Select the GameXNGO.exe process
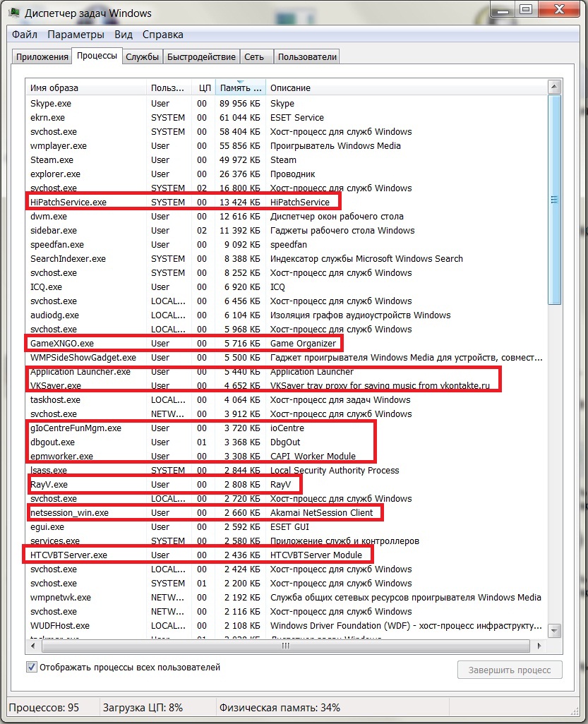 point(287,344)
